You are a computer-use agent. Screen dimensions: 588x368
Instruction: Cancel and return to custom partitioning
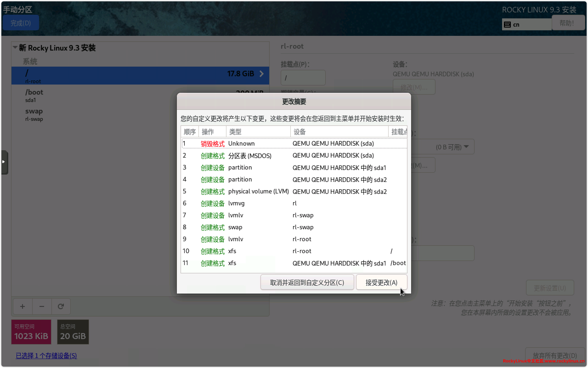click(307, 282)
